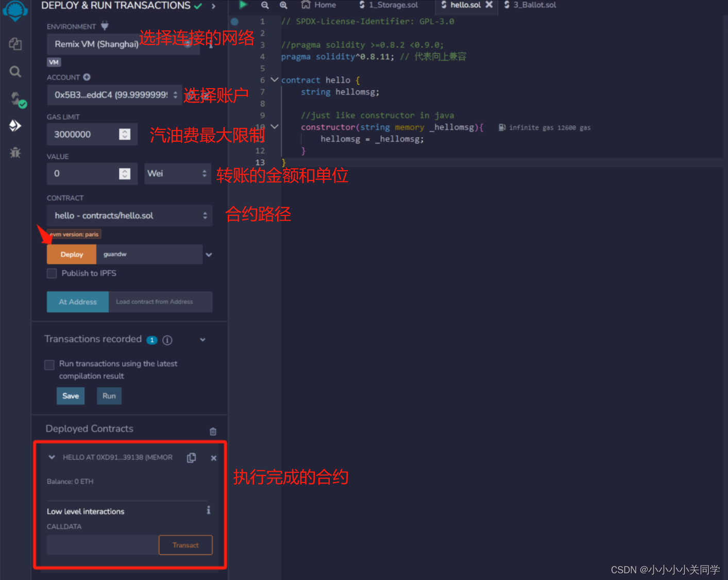Fold the contract hello code block
Viewport: 728px width, 580px height.
point(275,80)
